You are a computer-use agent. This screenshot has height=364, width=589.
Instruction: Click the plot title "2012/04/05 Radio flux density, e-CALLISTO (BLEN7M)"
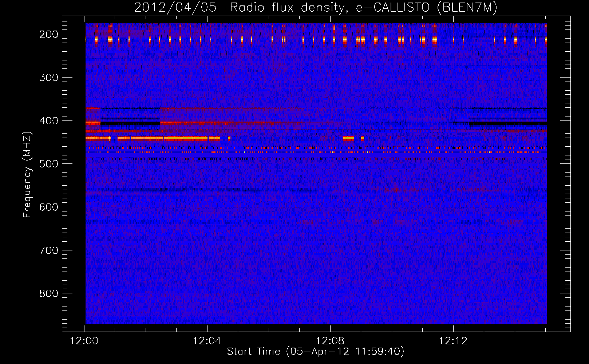click(316, 8)
